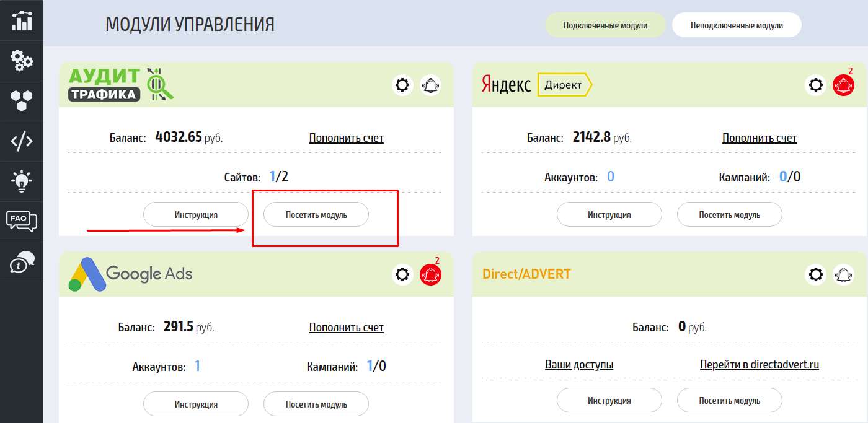This screenshot has width=868, height=423.
Task: Open Инструкция for Яндекс Директ module
Action: click(x=609, y=215)
